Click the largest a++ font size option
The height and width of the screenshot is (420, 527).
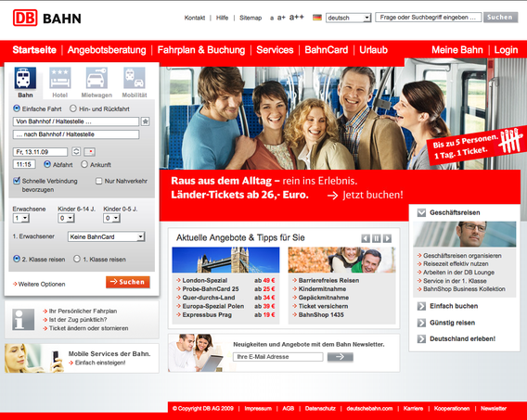[297, 17]
